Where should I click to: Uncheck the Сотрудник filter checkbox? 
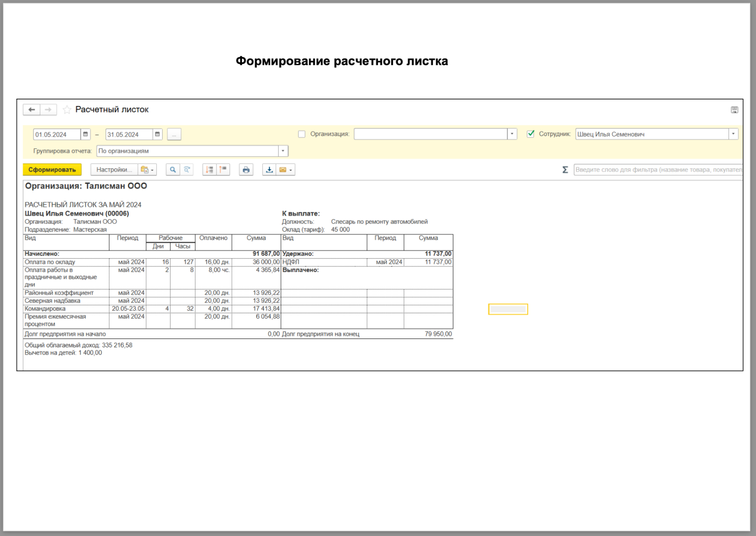coord(531,134)
